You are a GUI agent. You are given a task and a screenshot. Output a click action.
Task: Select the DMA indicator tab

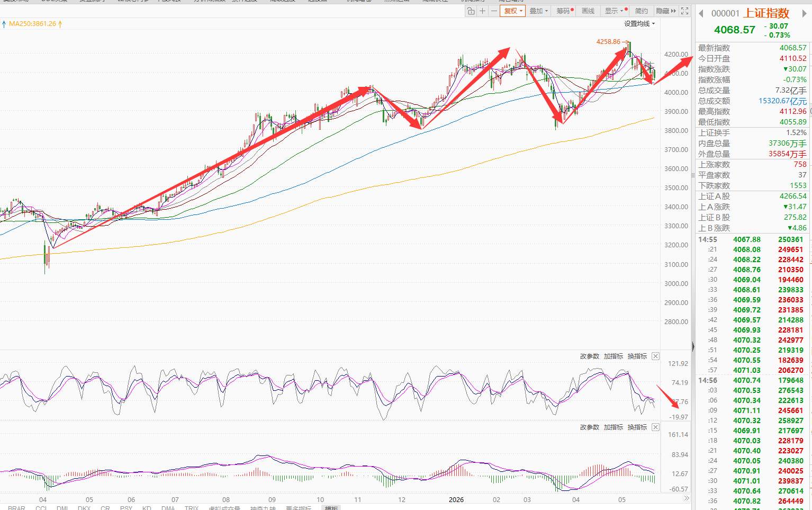point(168,508)
